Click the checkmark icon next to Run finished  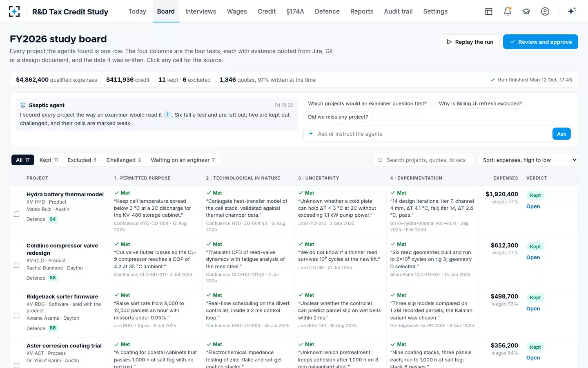[493, 80]
